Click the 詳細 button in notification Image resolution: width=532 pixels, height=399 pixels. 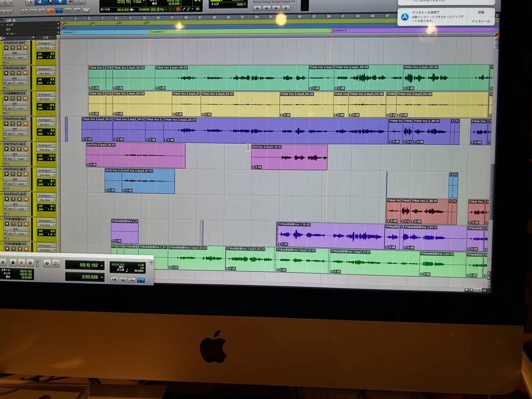point(481,12)
